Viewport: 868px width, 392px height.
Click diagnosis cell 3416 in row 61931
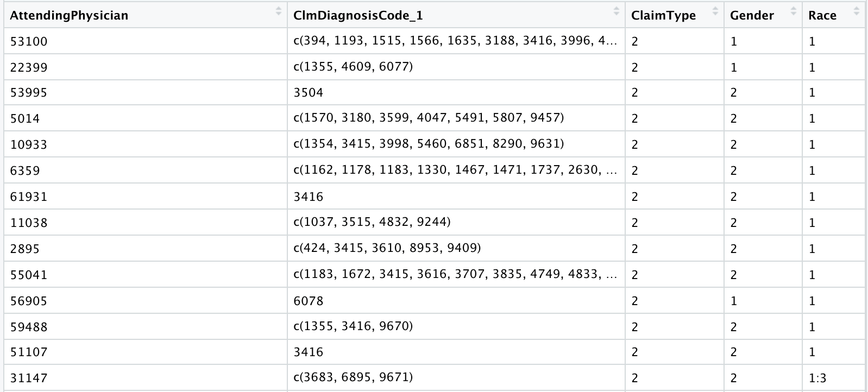tap(456, 197)
